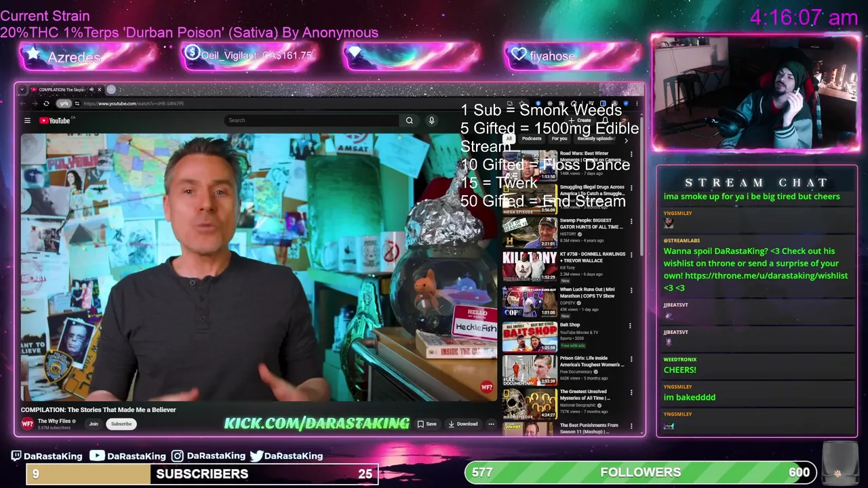
Task: Select the For you filter chip
Action: [559, 139]
